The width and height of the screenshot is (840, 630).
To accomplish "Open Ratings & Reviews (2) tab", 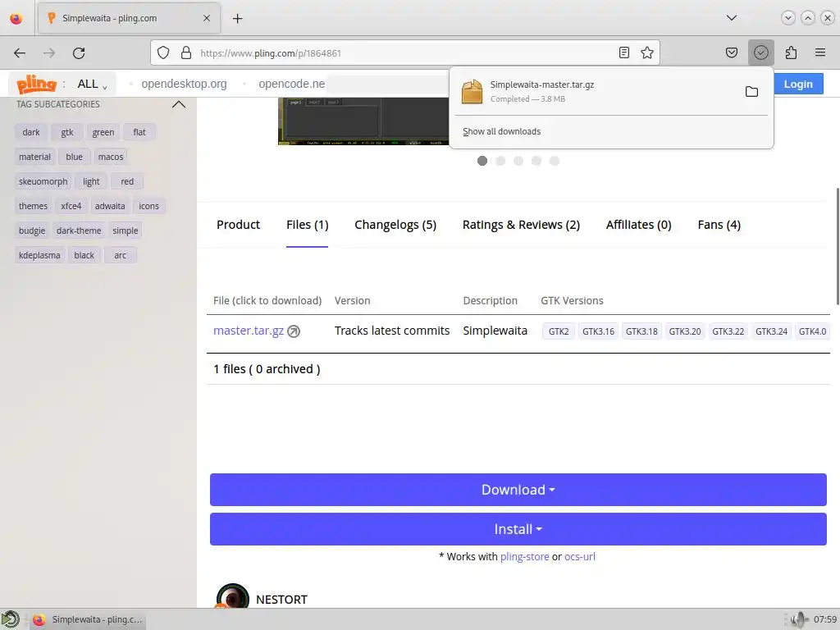I will pyautogui.click(x=521, y=225).
